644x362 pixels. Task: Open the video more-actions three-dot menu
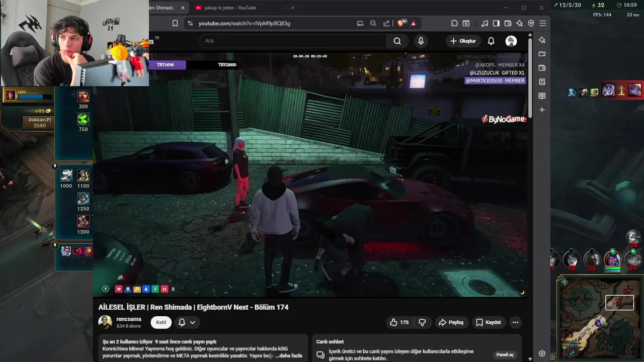tap(515, 322)
